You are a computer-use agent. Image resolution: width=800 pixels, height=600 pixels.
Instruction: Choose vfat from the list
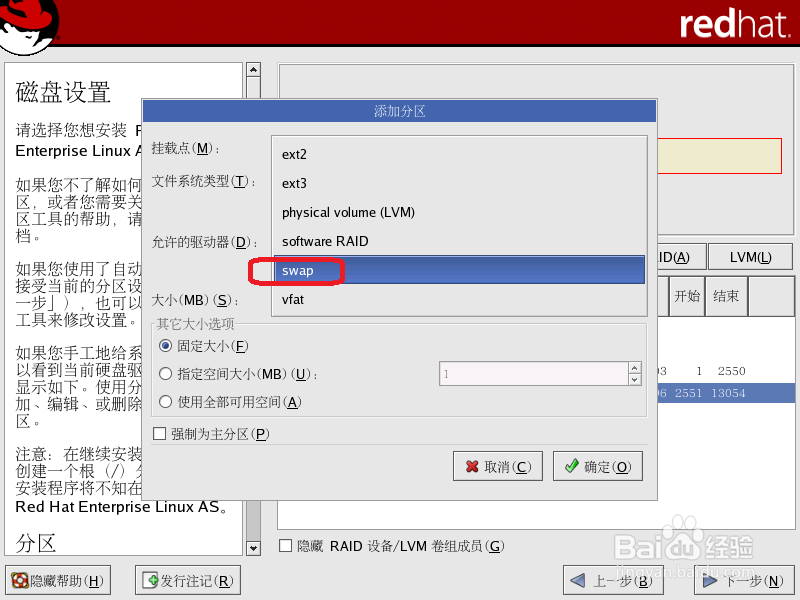(x=459, y=299)
